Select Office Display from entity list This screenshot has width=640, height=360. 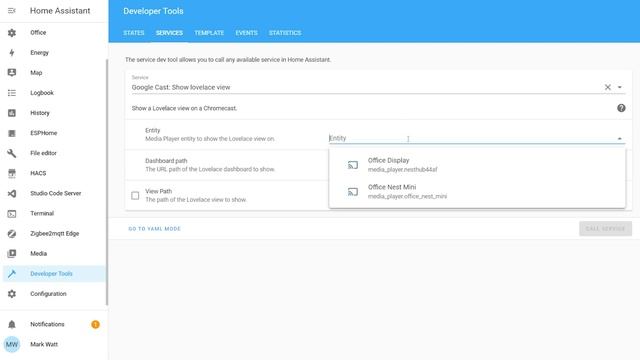pos(477,165)
